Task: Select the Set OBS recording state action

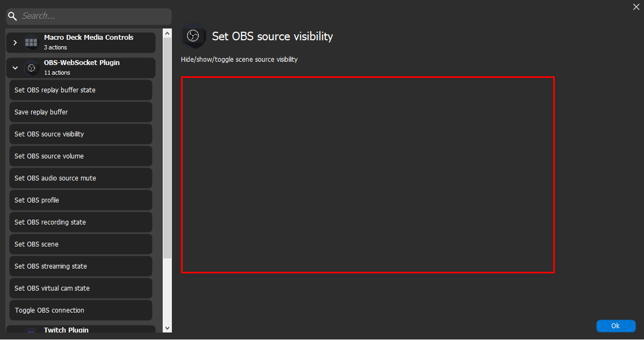Action: coord(81,222)
